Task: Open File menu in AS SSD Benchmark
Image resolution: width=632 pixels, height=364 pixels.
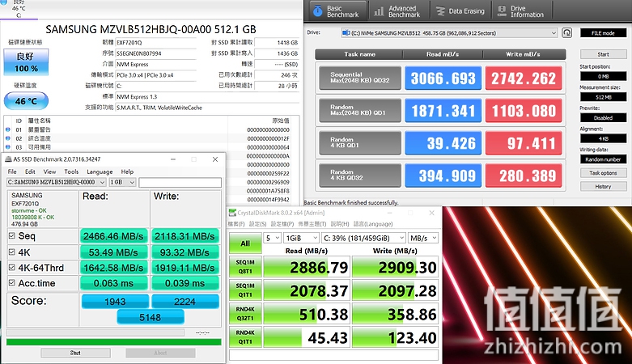Action: (x=12, y=171)
